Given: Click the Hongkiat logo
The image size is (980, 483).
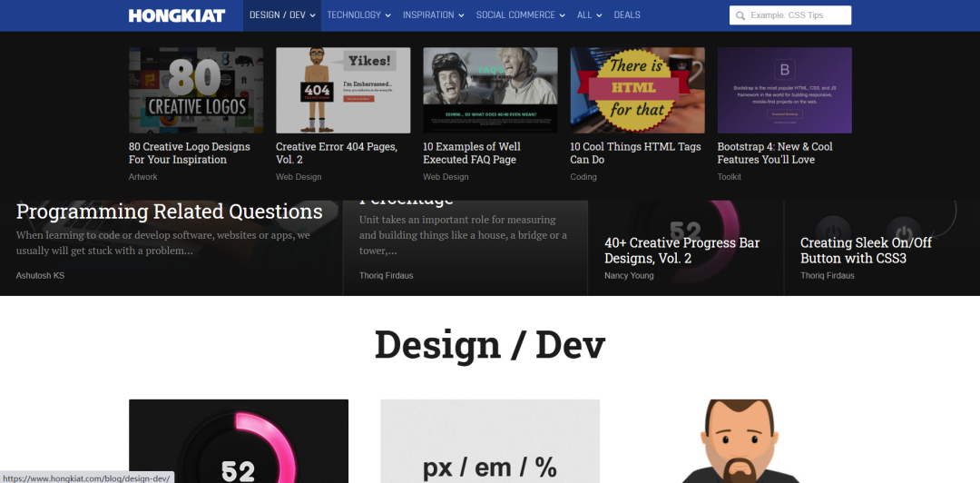Looking at the screenshot, I should (x=177, y=15).
